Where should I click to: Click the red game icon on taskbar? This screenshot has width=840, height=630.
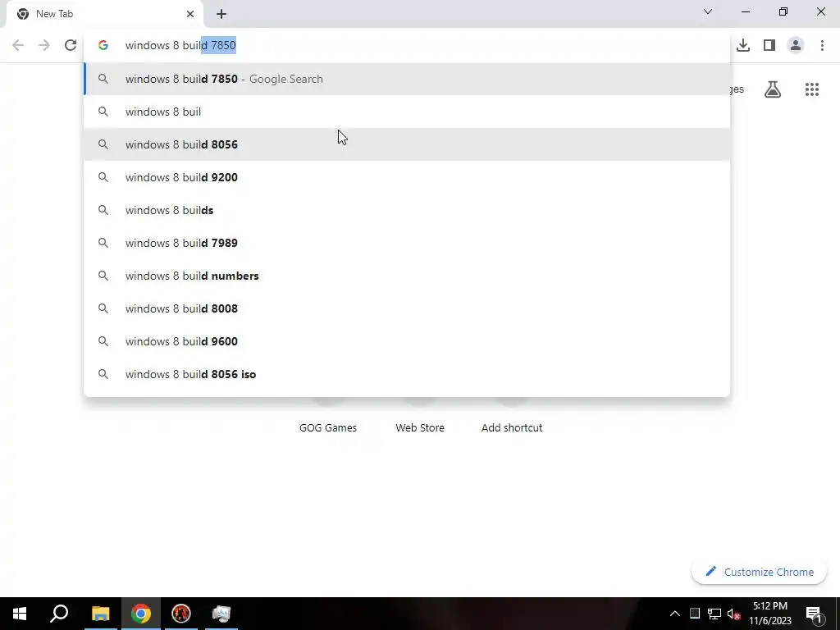click(181, 614)
